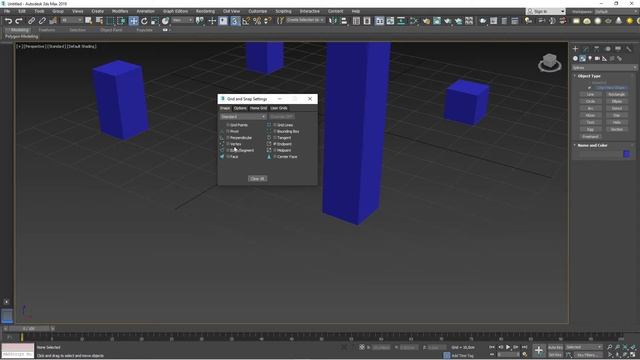
Task: Click the Go to Start playback button
Action: point(492,347)
